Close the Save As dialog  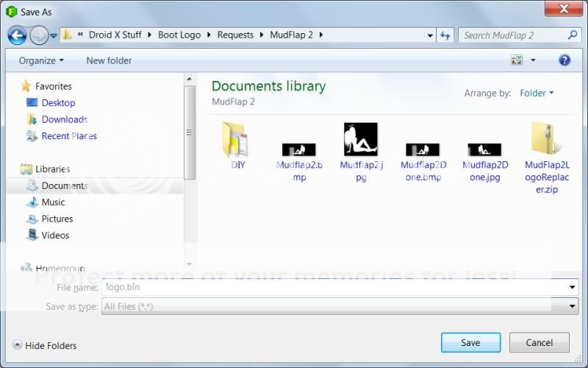click(x=564, y=8)
